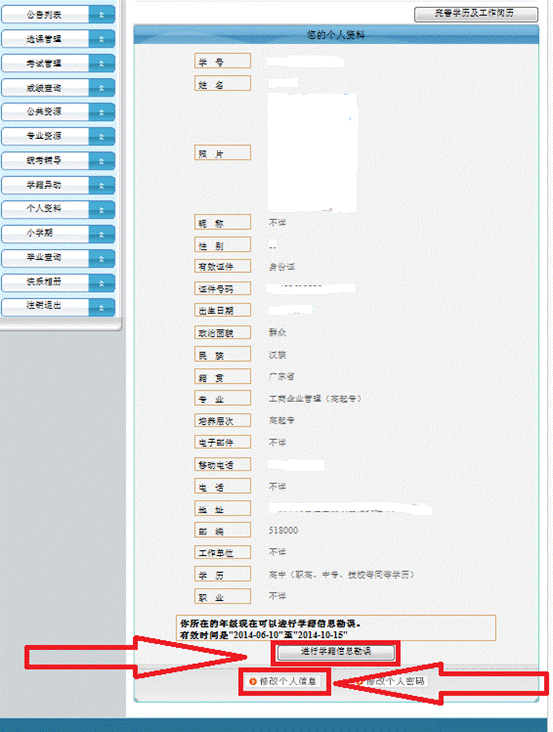This screenshot has height=732, width=553.
Task: Click the 学号 field label
Action: (x=223, y=61)
